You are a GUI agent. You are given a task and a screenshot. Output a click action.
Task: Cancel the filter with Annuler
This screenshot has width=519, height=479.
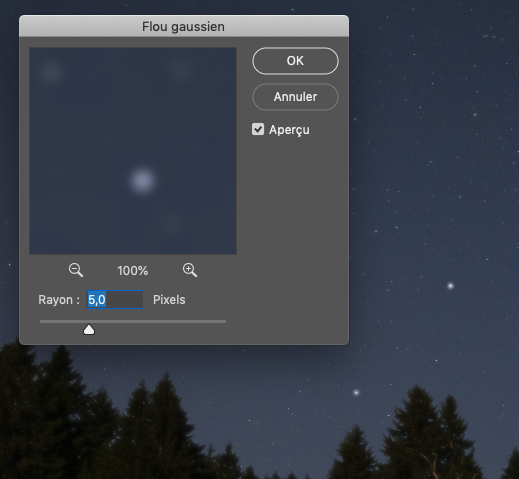coord(295,97)
